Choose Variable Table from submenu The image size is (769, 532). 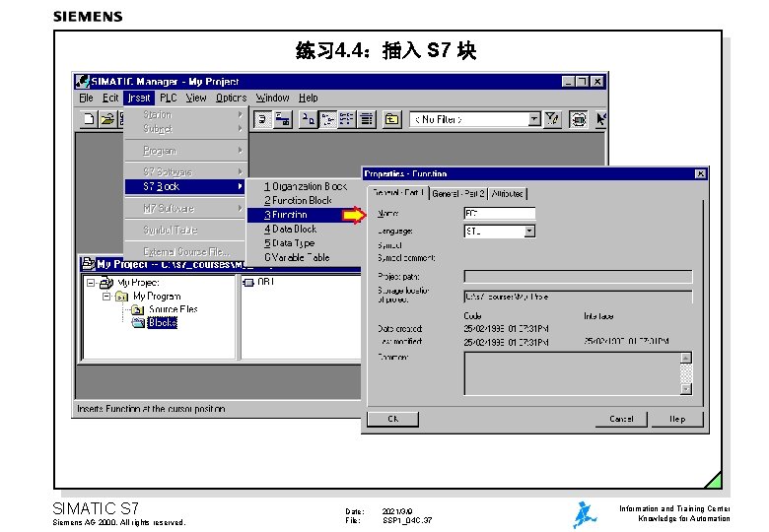[304, 258]
